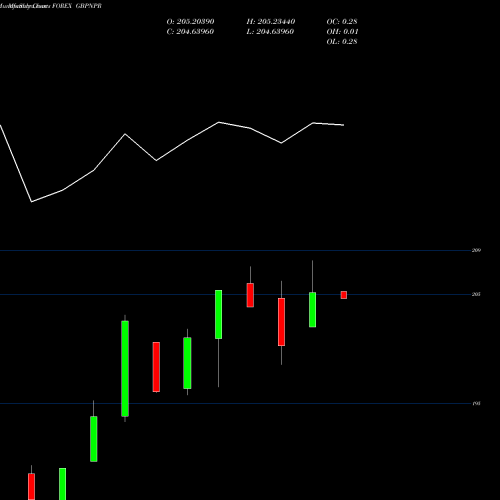The height and width of the screenshot is (500, 500).
Task: Click the OH: 0.01 readout
Action: click(342, 32)
